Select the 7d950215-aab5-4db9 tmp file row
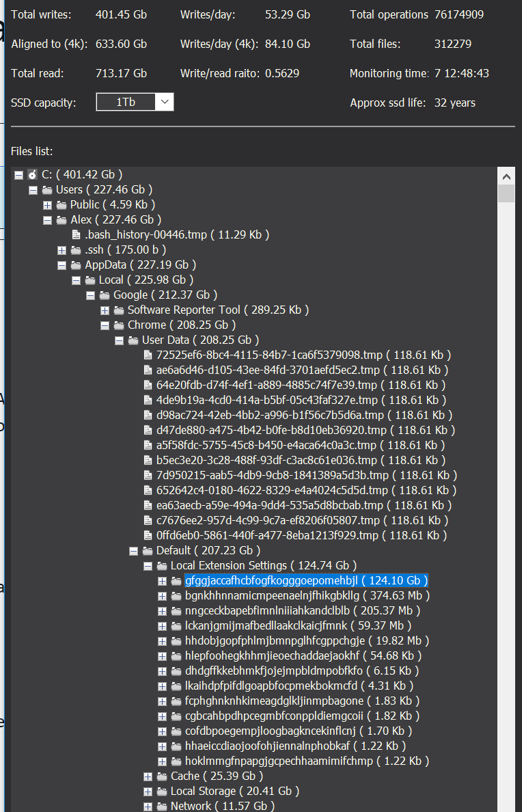The width and height of the screenshot is (522, 812). point(307,476)
